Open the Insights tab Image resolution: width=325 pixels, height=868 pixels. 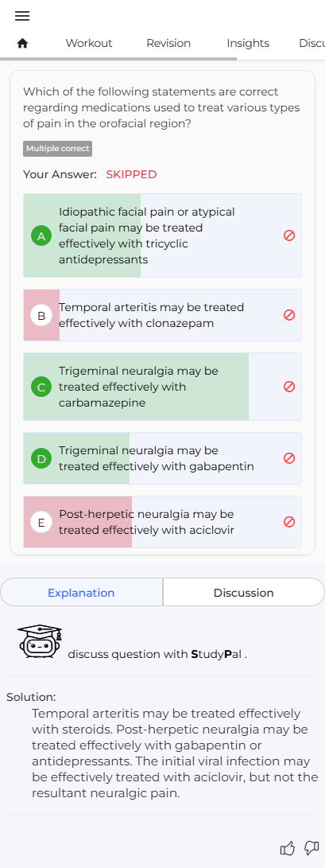[x=248, y=43]
